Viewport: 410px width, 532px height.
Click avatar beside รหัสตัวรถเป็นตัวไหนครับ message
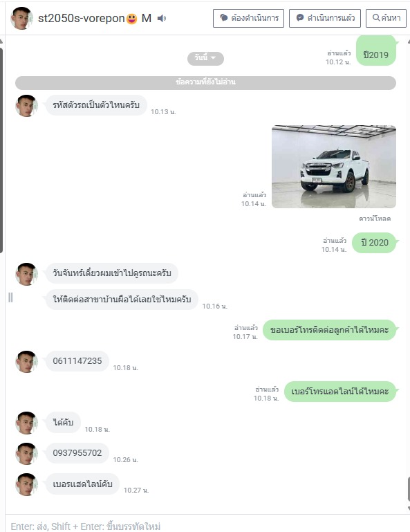coord(26,106)
